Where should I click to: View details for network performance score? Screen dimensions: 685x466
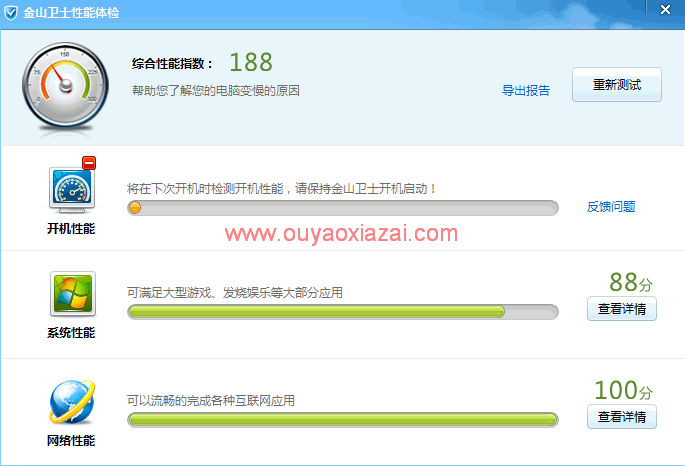[622, 417]
